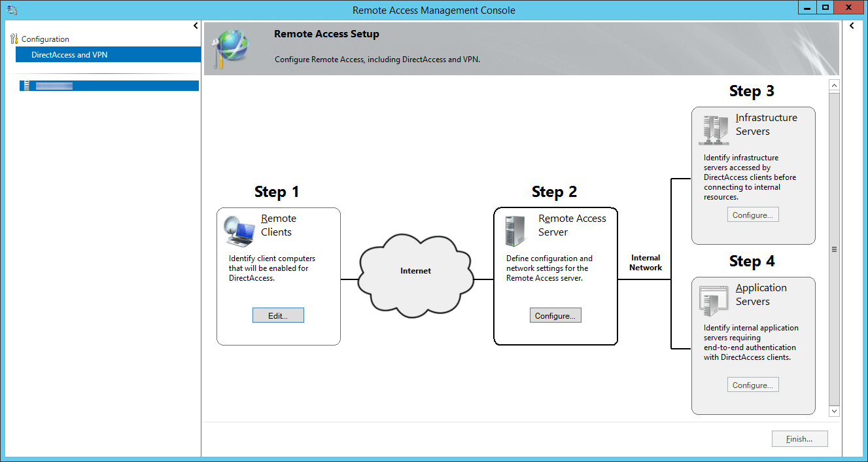Click the application icon in the title bar
The width and height of the screenshot is (868, 462).
11,10
